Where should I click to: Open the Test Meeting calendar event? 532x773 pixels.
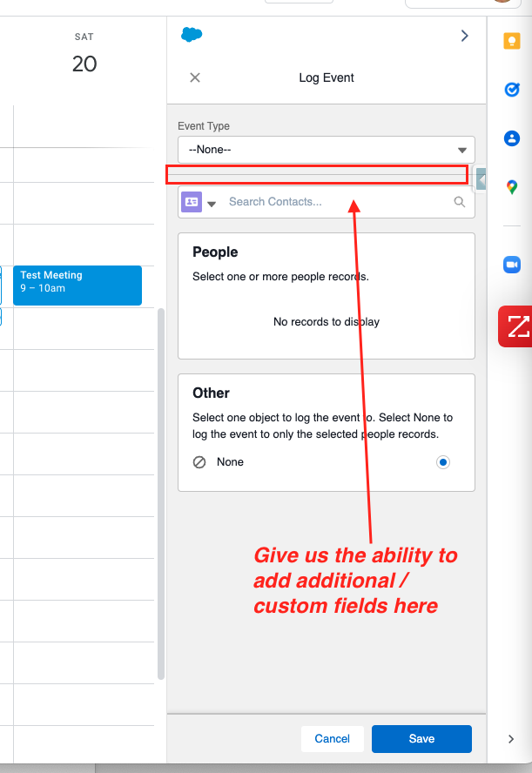[77, 286]
